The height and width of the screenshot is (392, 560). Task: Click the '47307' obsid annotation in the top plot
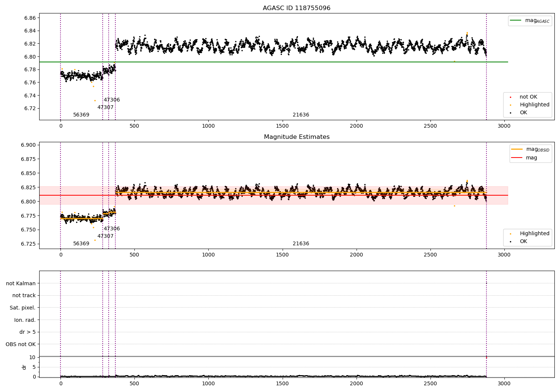click(105, 107)
